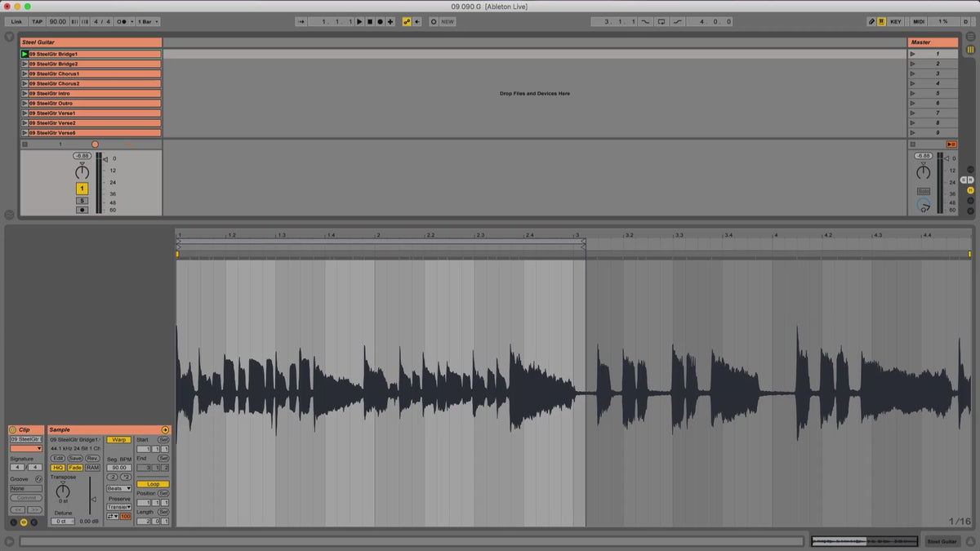
Task: Open the clip color chooser dropdown
Action: click(x=26, y=448)
